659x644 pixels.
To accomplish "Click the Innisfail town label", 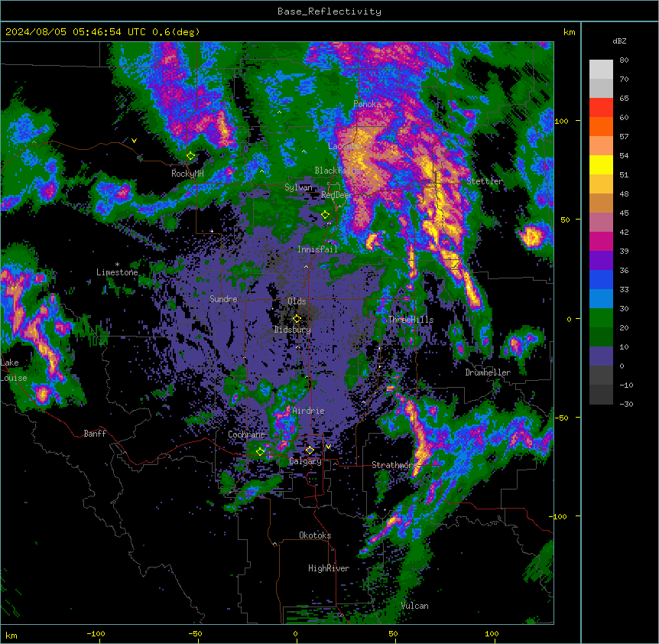I will [x=317, y=249].
